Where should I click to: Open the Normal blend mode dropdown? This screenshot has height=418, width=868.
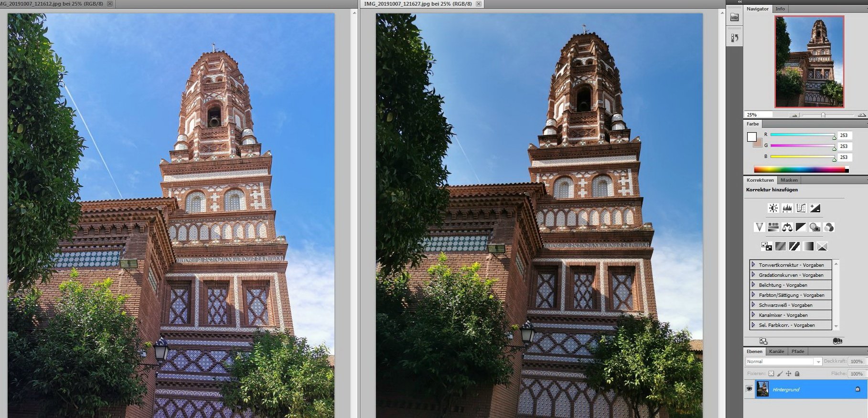click(x=783, y=361)
